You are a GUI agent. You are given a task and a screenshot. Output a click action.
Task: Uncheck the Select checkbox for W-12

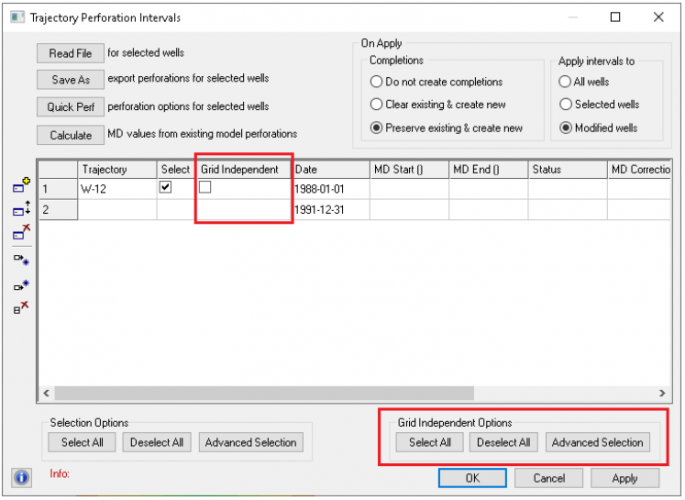pos(166,188)
